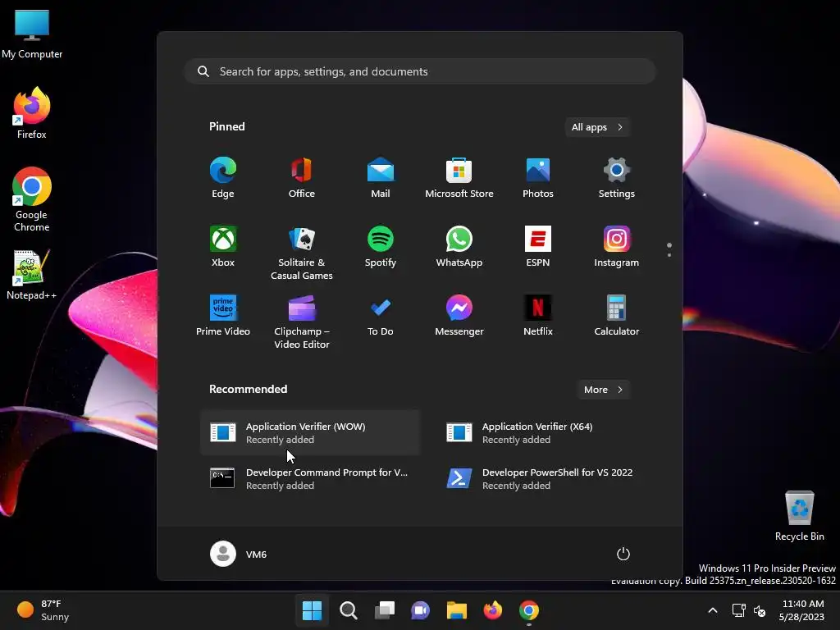The image size is (840, 630).
Task: Show more recommended items
Action: coord(603,390)
